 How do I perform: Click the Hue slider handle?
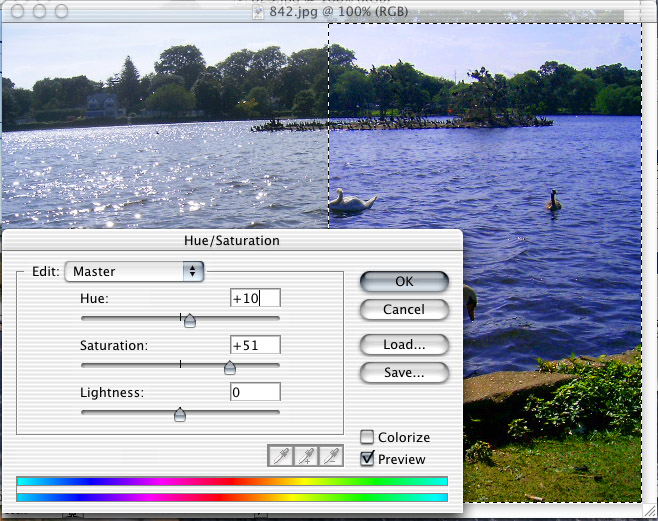pyautogui.click(x=189, y=320)
